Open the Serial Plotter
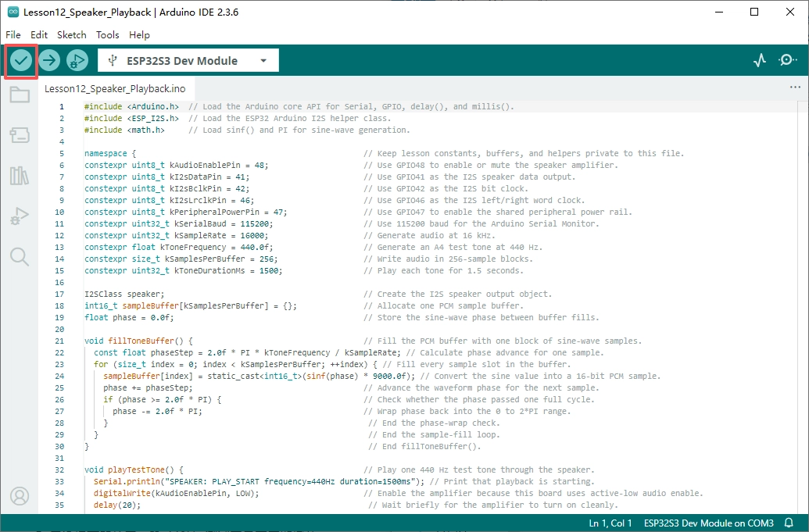Viewport: 809px width, 532px height. pyautogui.click(x=760, y=60)
